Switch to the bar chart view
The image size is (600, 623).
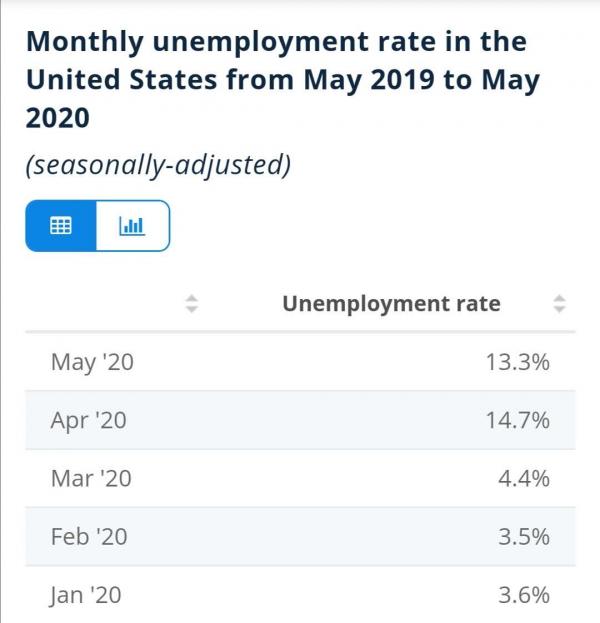[132, 226]
